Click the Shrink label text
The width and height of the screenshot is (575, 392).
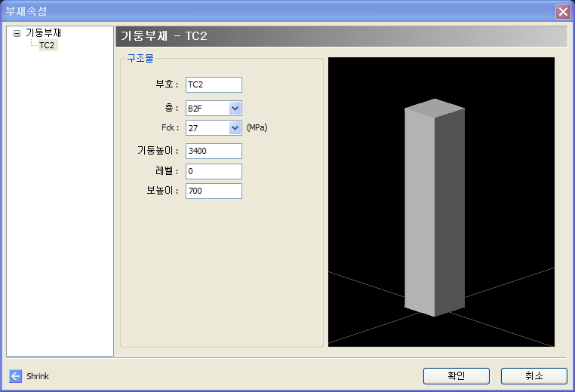[x=38, y=376]
